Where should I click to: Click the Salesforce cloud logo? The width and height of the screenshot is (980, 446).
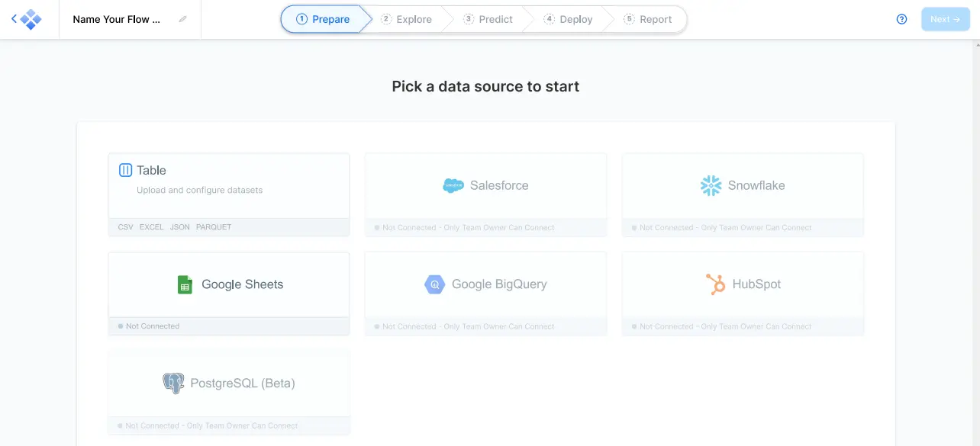pyautogui.click(x=453, y=185)
